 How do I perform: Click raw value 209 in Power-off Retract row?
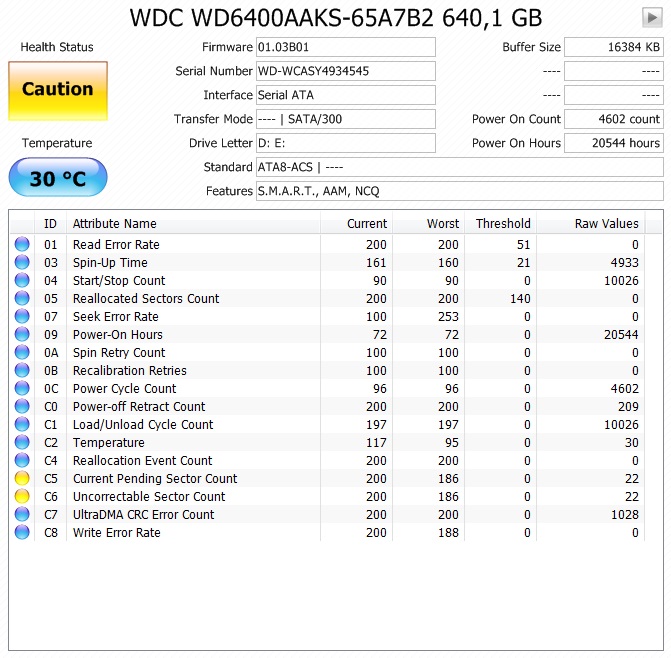click(x=628, y=406)
